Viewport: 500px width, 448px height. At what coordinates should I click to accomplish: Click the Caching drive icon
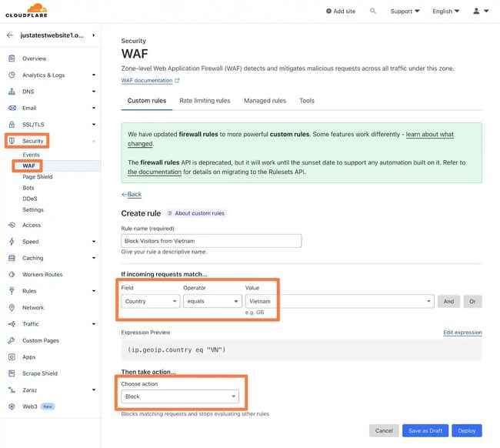(x=12, y=258)
